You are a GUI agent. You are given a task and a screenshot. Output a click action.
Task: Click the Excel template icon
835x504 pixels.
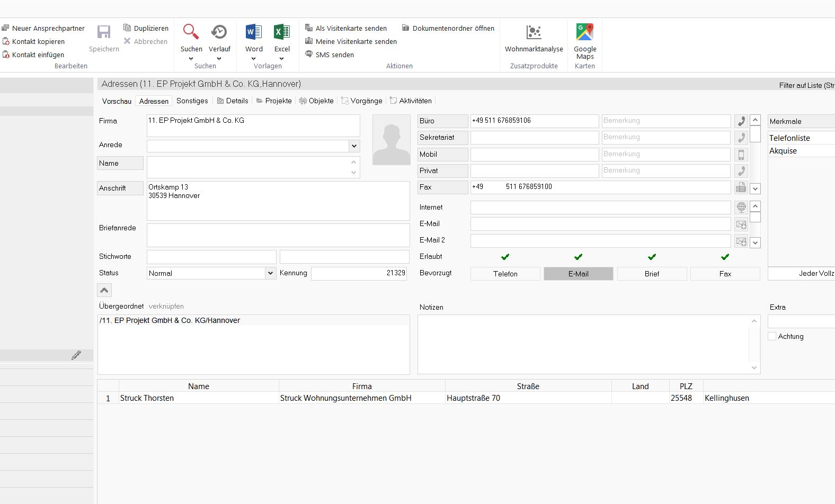pyautogui.click(x=282, y=32)
